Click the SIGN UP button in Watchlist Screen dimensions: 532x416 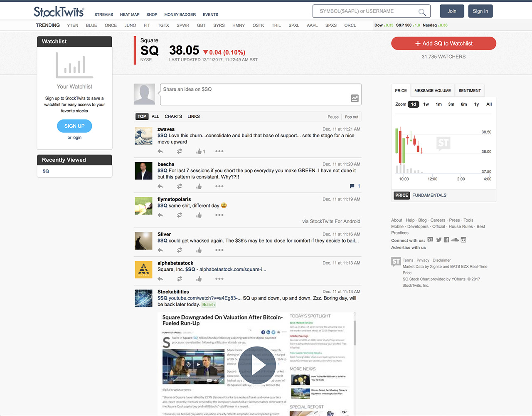[74, 126]
